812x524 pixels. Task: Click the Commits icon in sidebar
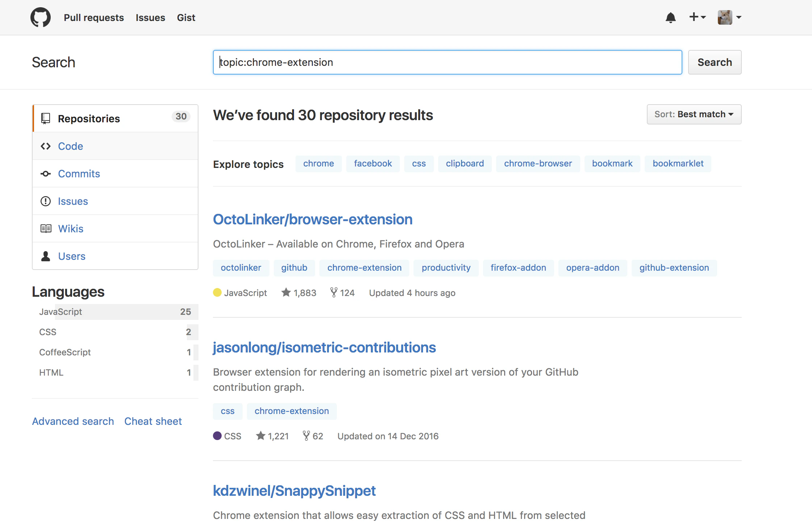pyautogui.click(x=46, y=174)
